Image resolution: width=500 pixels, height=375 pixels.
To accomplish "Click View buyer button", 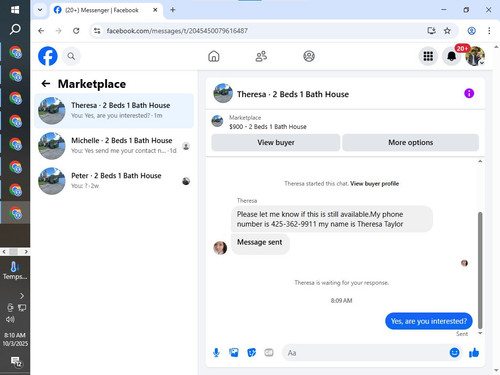I will tap(276, 143).
